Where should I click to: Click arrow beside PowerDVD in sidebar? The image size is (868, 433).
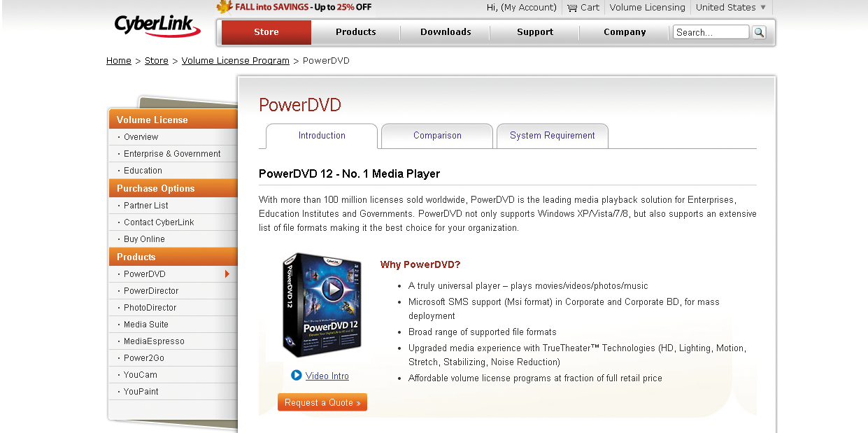click(x=227, y=274)
